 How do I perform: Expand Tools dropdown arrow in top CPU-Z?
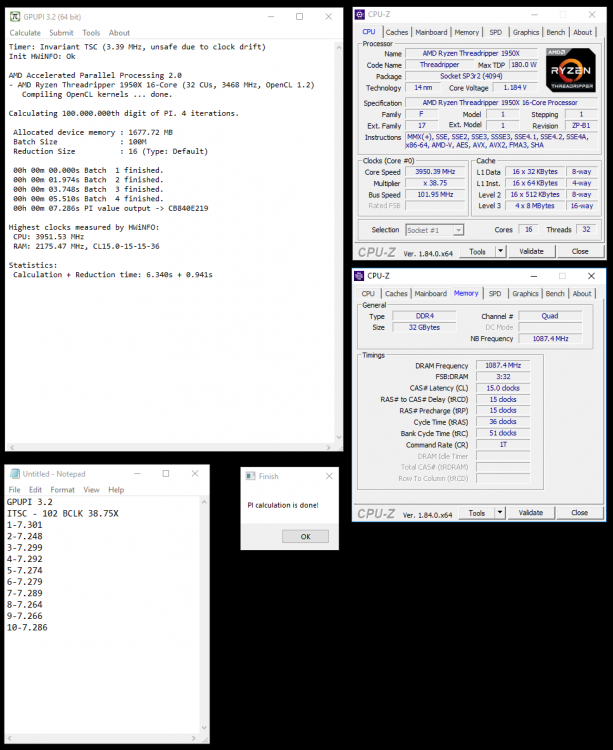(x=500, y=251)
